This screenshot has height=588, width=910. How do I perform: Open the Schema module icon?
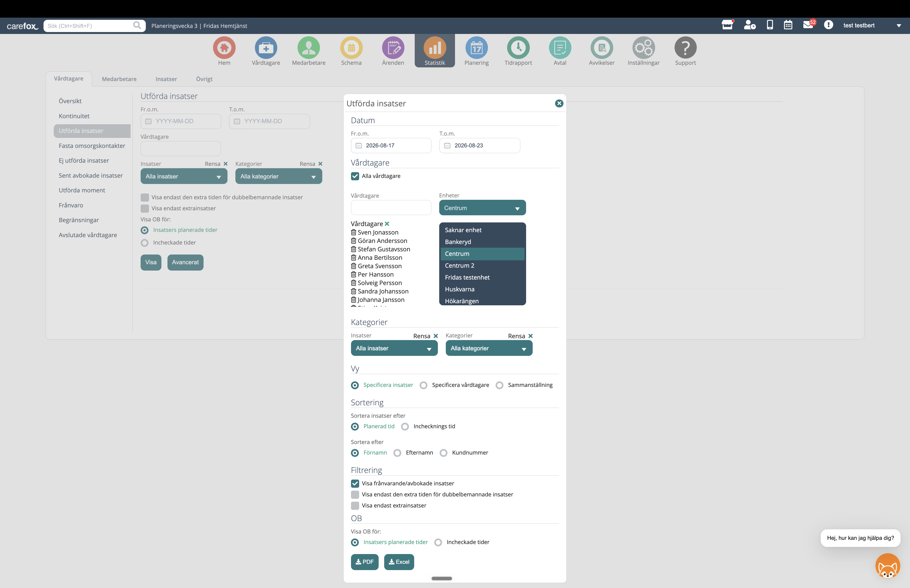351,48
